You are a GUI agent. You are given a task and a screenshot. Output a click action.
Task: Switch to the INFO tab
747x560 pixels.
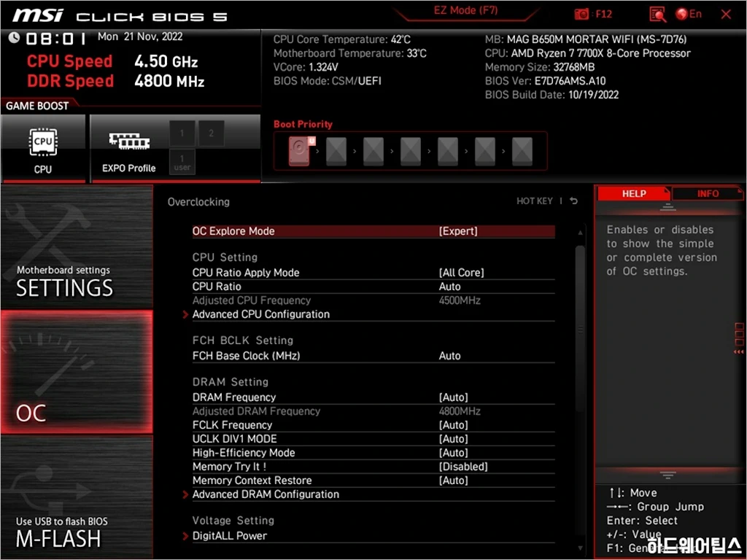pos(708,194)
